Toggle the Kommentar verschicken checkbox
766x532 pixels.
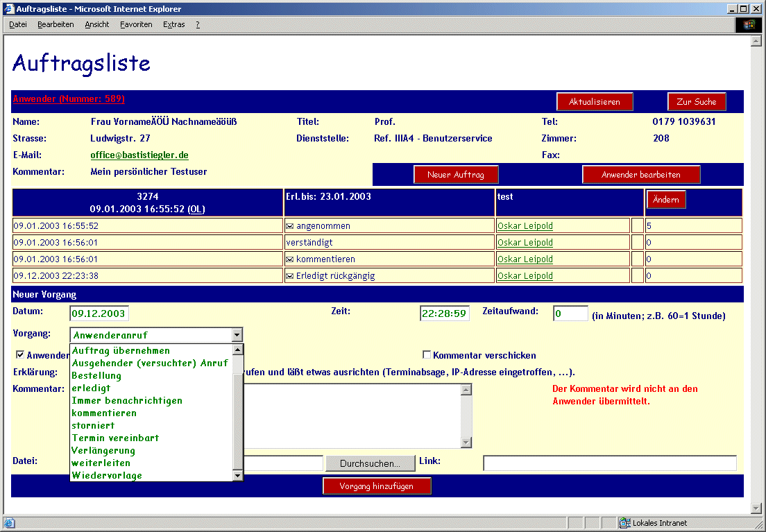(427, 354)
